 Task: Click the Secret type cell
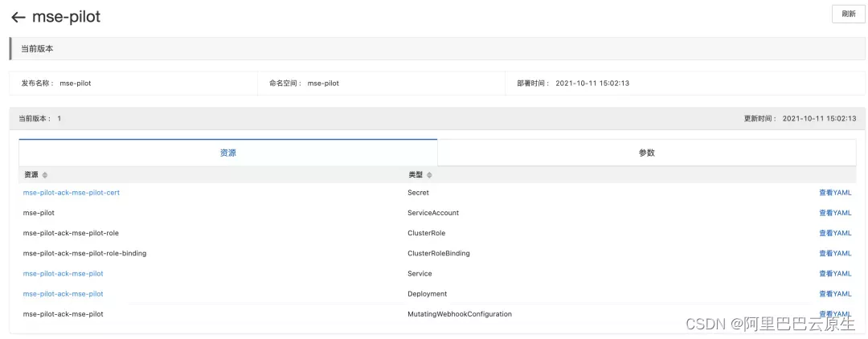pyautogui.click(x=418, y=193)
